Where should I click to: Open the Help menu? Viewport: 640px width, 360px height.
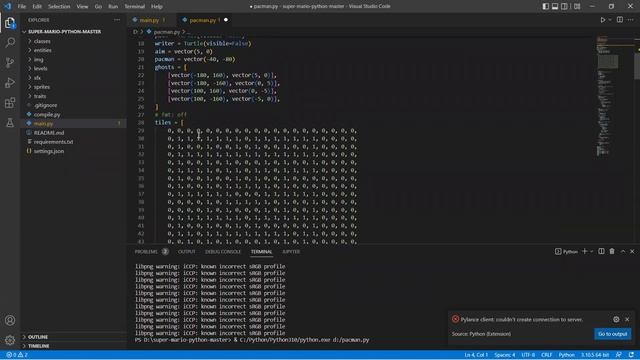coord(157,7)
